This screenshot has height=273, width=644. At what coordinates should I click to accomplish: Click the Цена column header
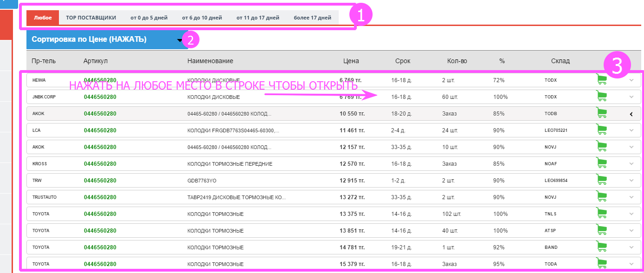tap(351, 61)
